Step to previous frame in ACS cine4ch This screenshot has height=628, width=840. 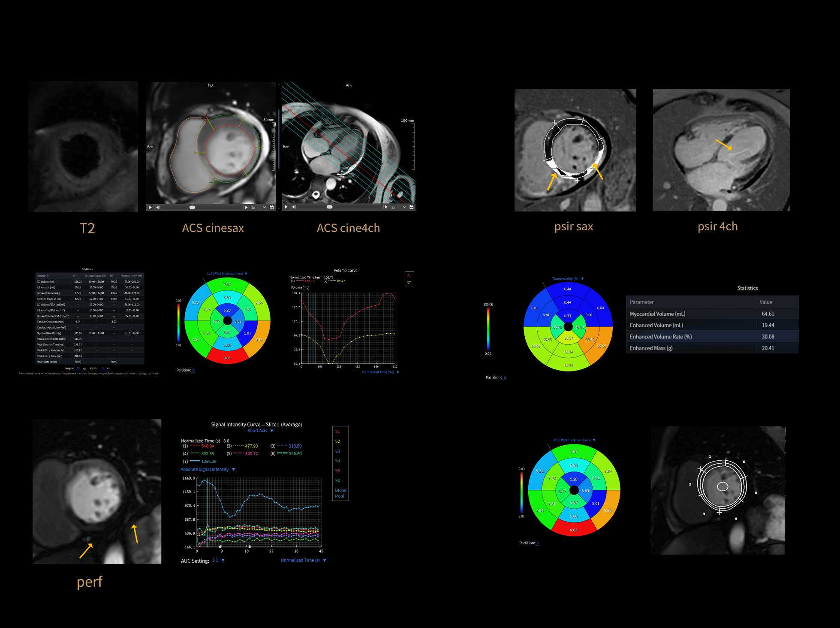coord(294,207)
